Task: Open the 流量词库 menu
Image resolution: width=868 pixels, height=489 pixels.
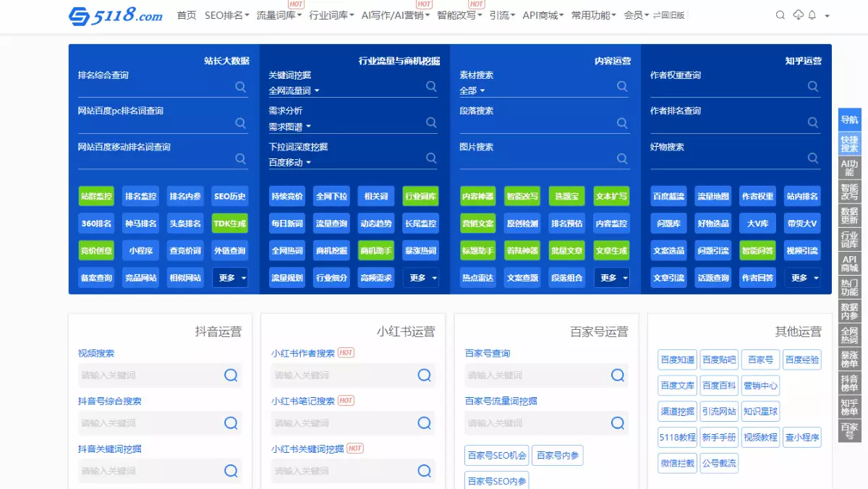Action: pyautogui.click(x=279, y=15)
